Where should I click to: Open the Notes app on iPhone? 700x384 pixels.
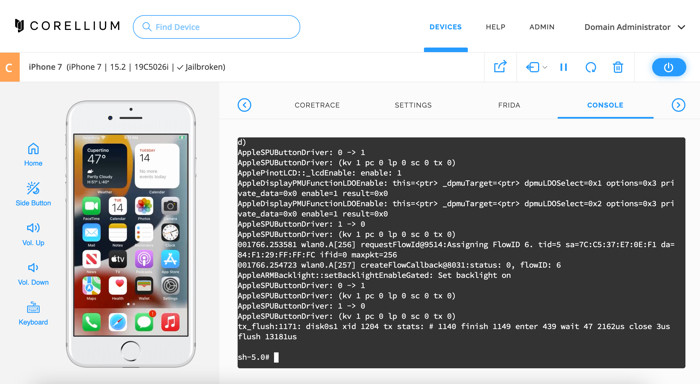pyautogui.click(x=118, y=232)
